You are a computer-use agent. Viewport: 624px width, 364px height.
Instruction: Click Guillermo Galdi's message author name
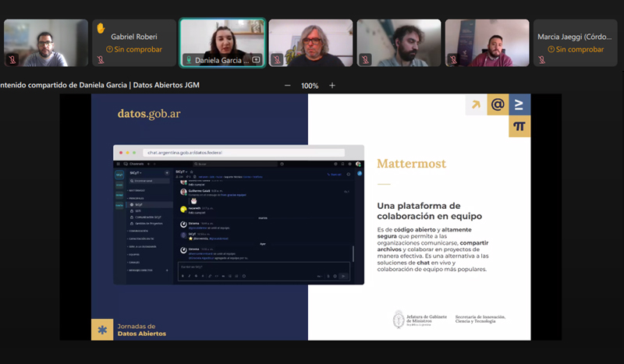pos(200,191)
